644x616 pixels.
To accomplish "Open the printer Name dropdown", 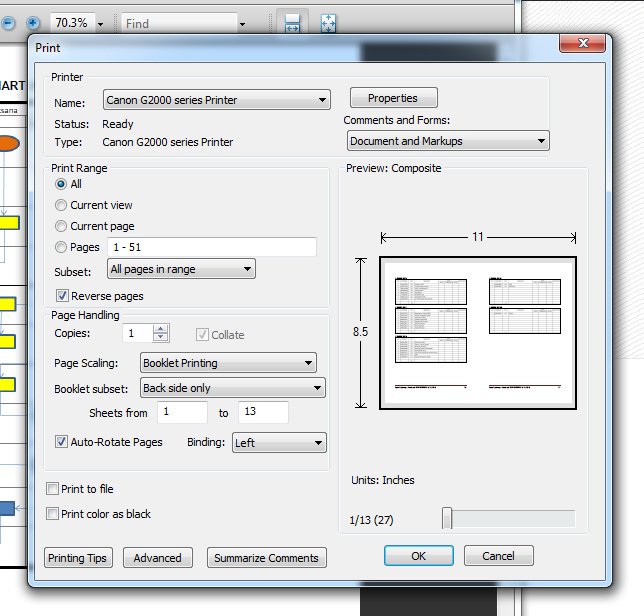I will (216, 100).
